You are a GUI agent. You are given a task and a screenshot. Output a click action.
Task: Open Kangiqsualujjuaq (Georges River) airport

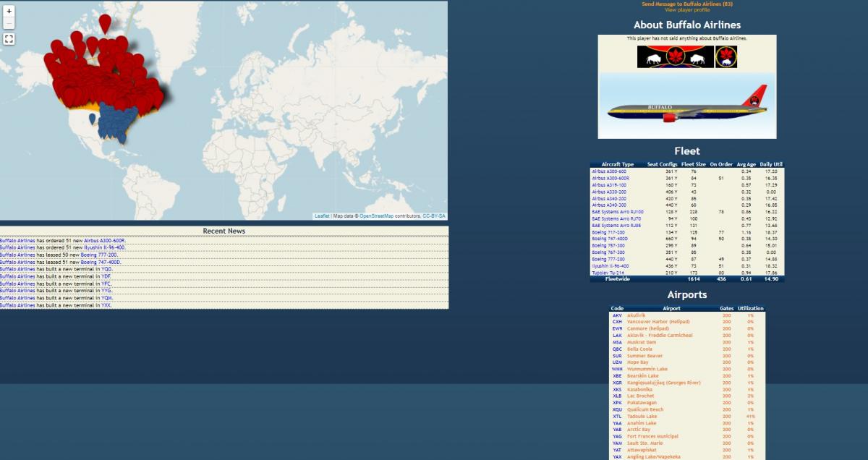click(664, 383)
